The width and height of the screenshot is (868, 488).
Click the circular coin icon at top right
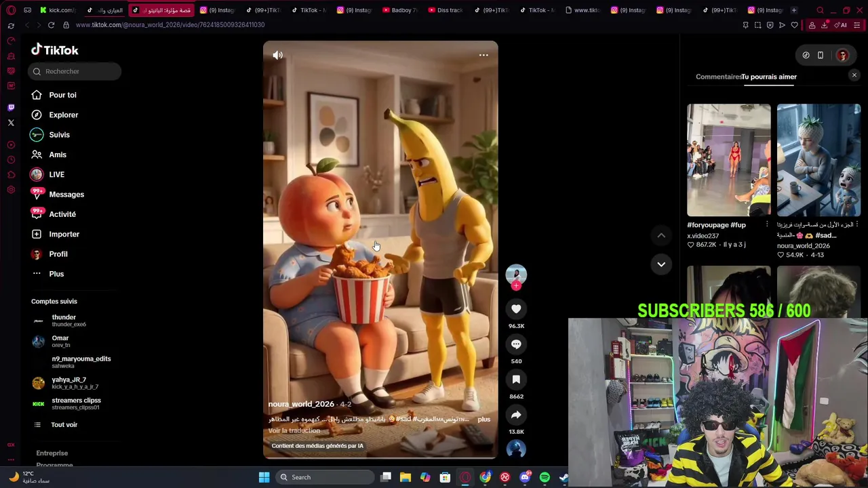point(806,56)
